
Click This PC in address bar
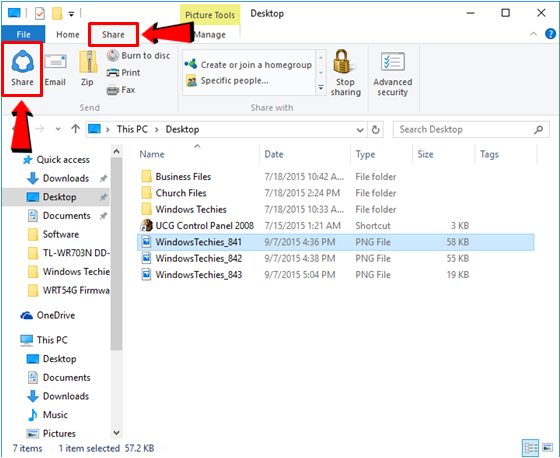click(132, 129)
